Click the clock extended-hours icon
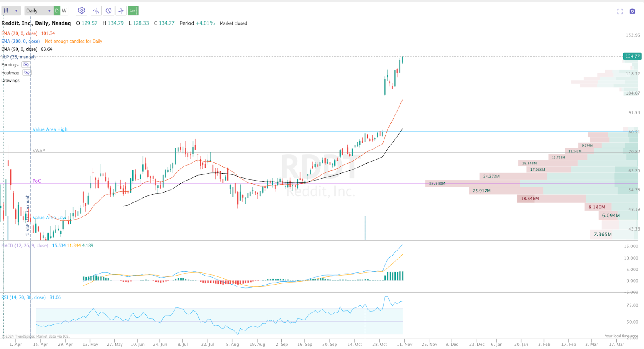This screenshot has height=349, width=644. pos(109,11)
